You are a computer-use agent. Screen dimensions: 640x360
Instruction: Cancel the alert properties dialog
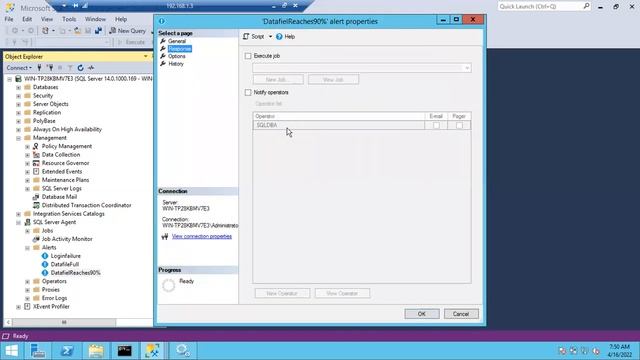(461, 314)
